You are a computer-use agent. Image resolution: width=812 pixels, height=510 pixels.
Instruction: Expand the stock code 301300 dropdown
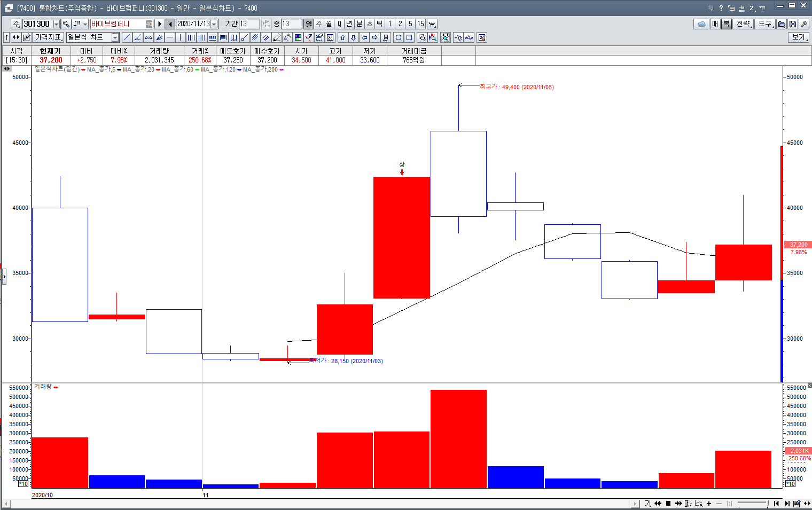click(57, 24)
